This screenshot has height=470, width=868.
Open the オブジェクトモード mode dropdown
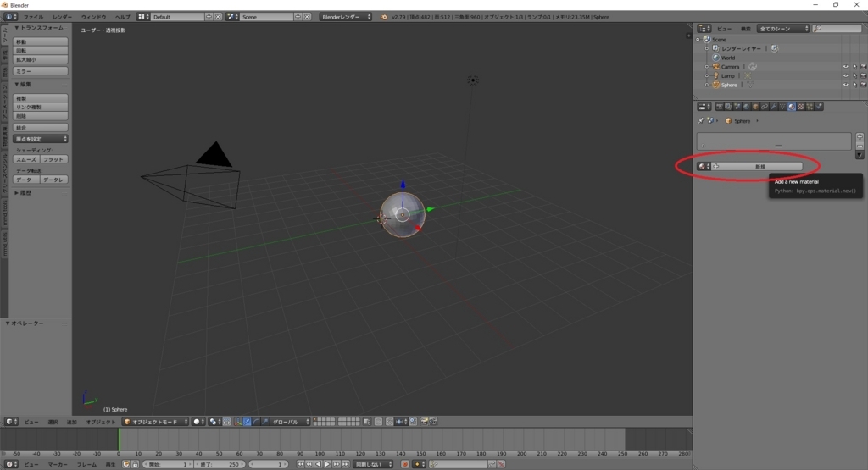click(x=156, y=422)
